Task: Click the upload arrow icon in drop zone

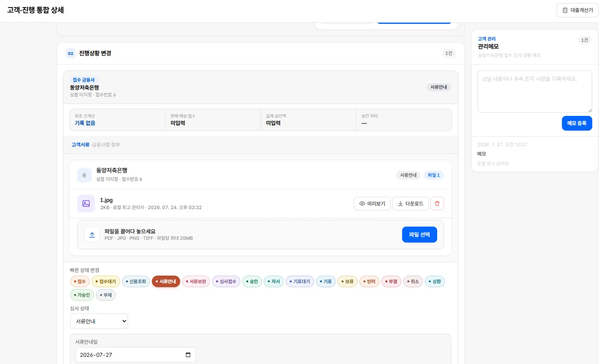Action: 92,235
